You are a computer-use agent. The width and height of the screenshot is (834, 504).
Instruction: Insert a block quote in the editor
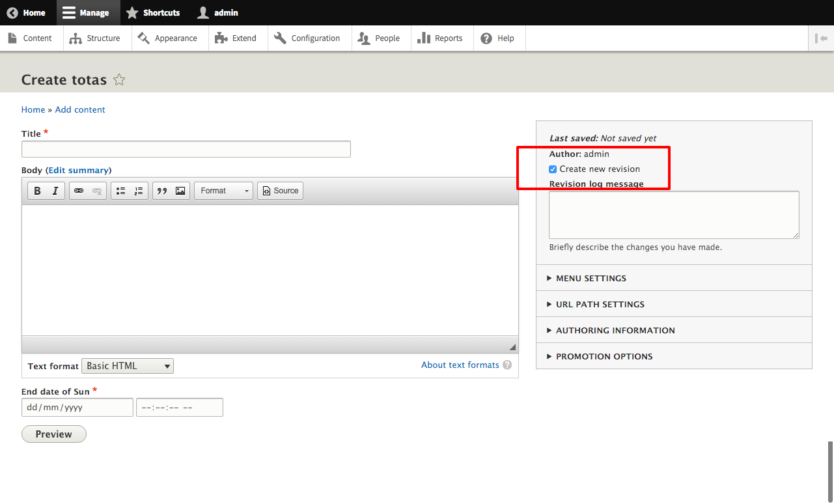(x=162, y=190)
